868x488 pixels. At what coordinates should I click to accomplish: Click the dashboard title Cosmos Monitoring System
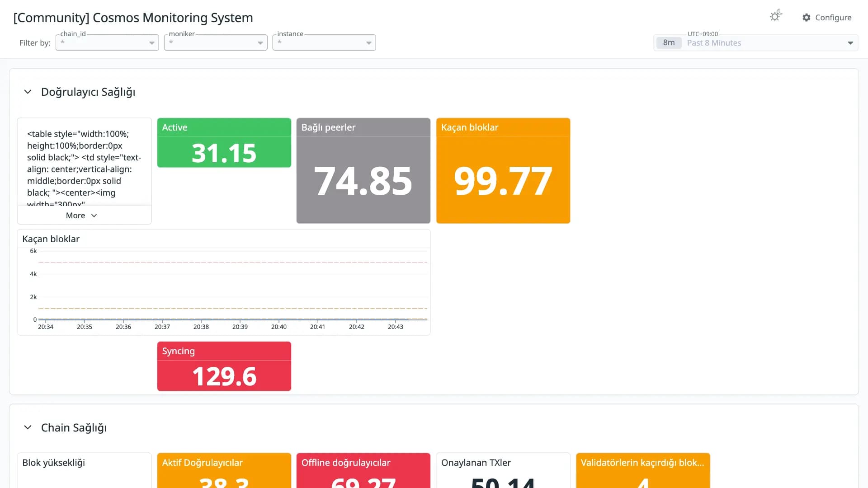(x=133, y=18)
